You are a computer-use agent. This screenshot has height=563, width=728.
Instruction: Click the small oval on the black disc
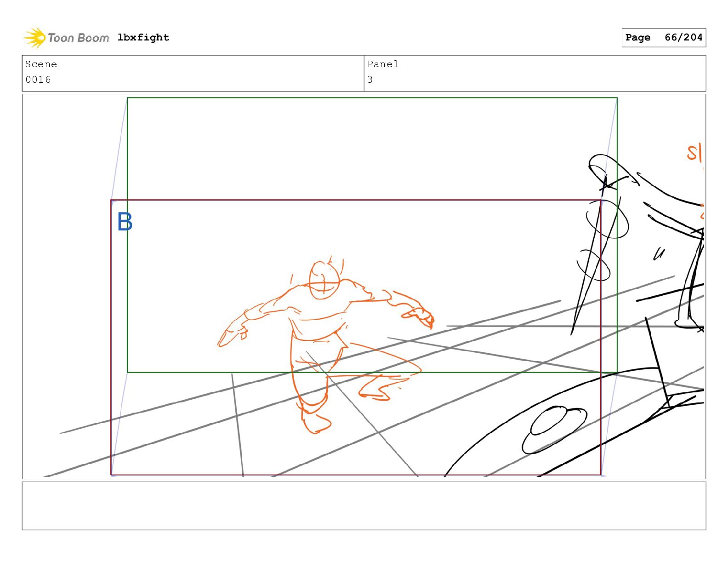click(x=554, y=429)
